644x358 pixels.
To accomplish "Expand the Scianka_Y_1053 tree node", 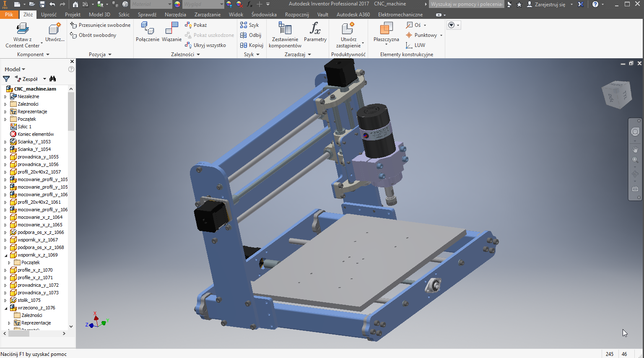I will [x=5, y=142].
